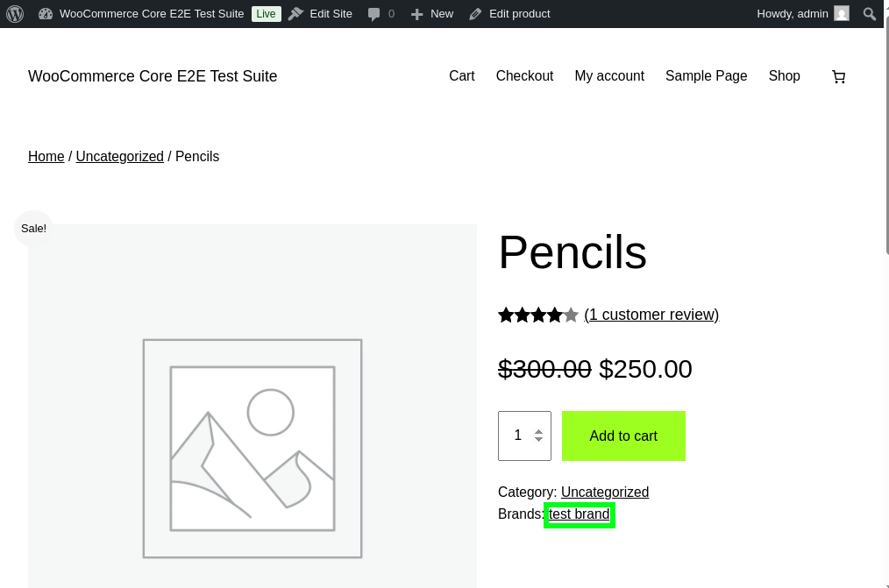Open the 1 customer review link
Screen dimensions: 889x588
[651, 315]
